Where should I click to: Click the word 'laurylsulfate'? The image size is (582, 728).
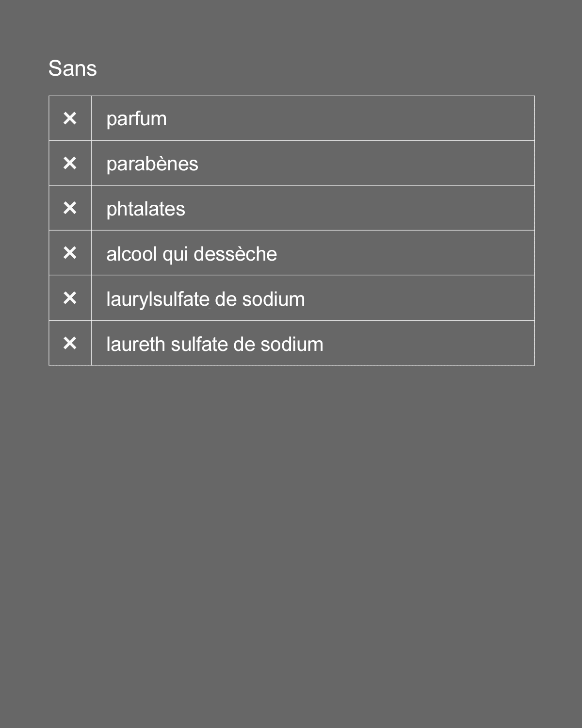[157, 299]
